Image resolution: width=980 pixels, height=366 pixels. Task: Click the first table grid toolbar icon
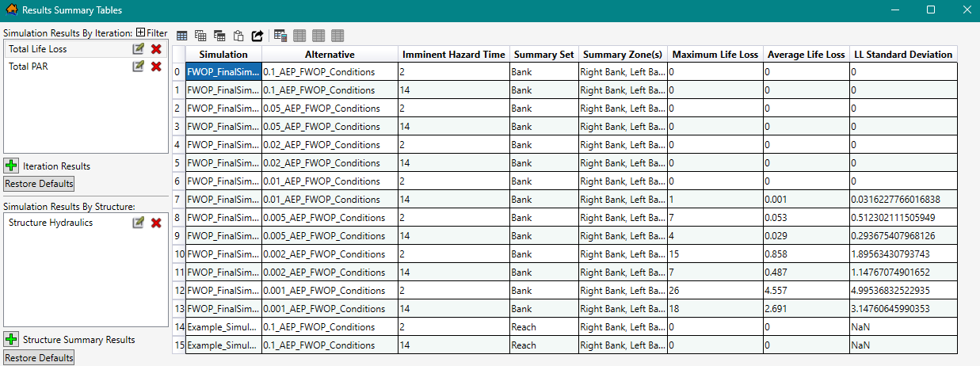182,36
